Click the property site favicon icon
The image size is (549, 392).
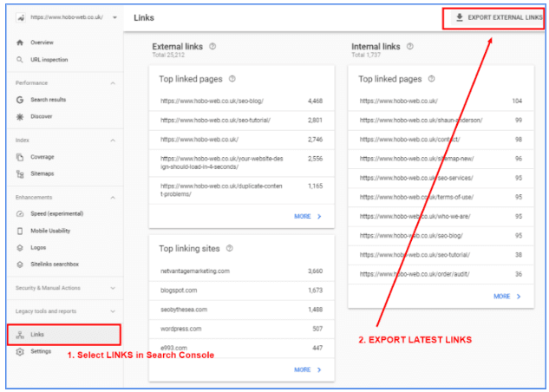click(x=21, y=17)
